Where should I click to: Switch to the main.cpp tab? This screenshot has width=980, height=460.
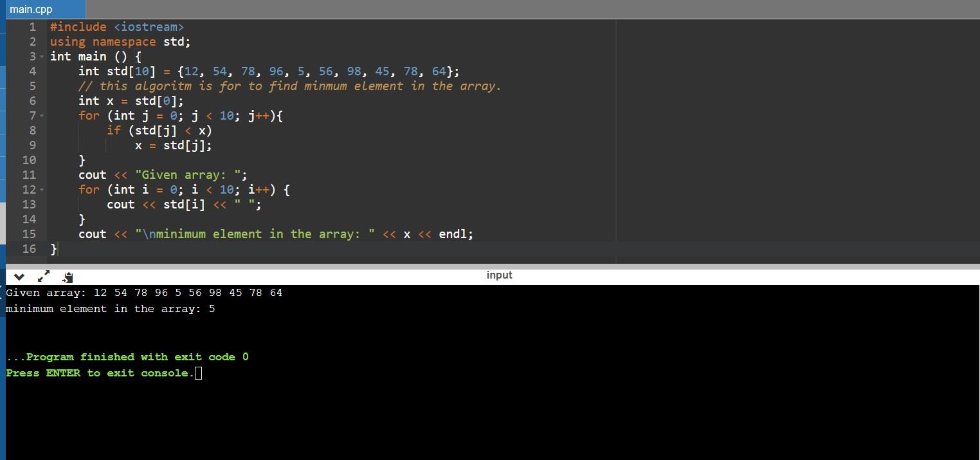(x=32, y=10)
